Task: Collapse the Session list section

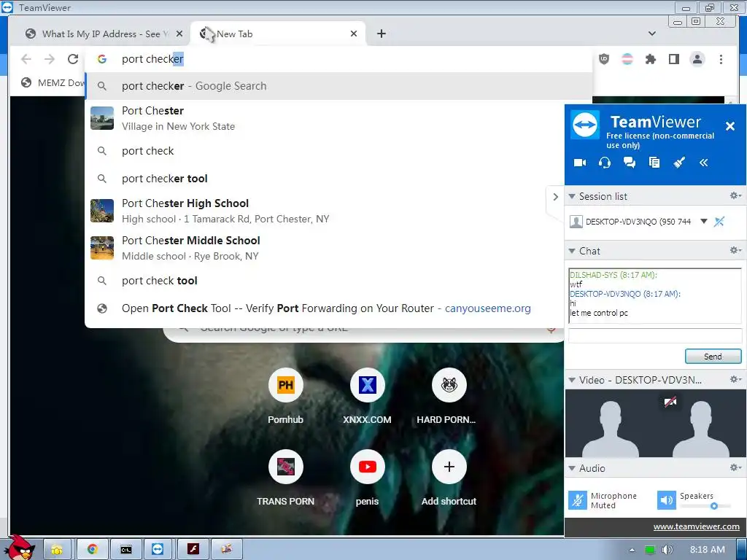Action: coord(572,196)
